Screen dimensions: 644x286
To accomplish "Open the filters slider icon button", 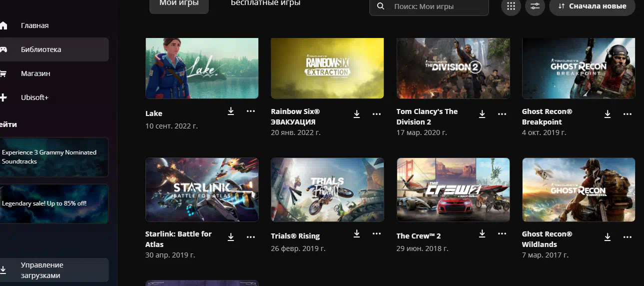I will point(535,6).
